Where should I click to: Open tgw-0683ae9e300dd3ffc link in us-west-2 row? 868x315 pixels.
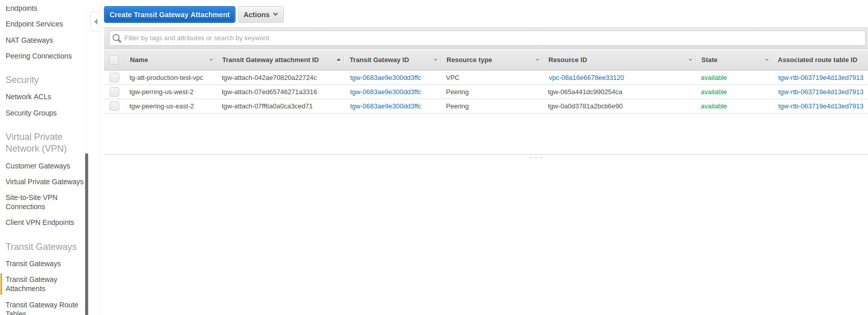(385, 92)
